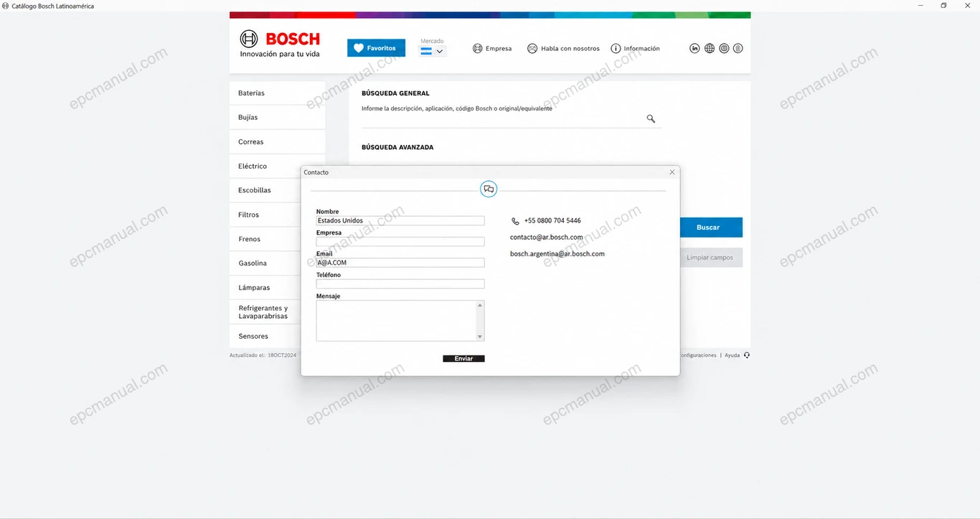980x519 pixels.
Task: Open the LinkedIn icon in the header
Action: coord(694,48)
